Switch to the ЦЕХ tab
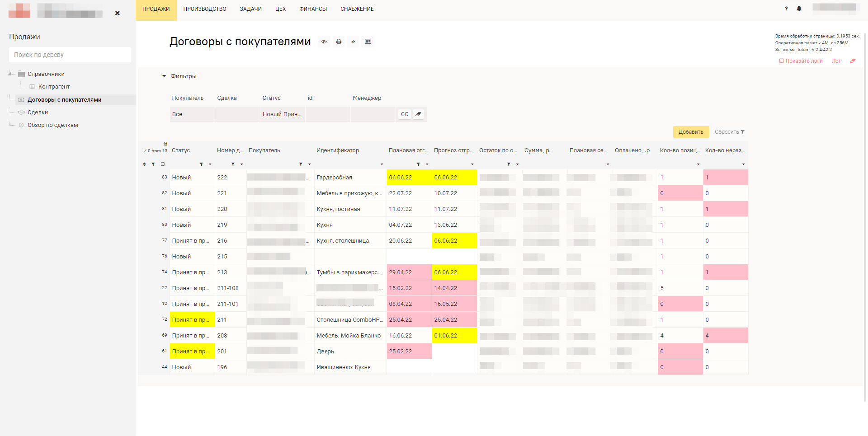This screenshot has width=868, height=436. pos(280,9)
